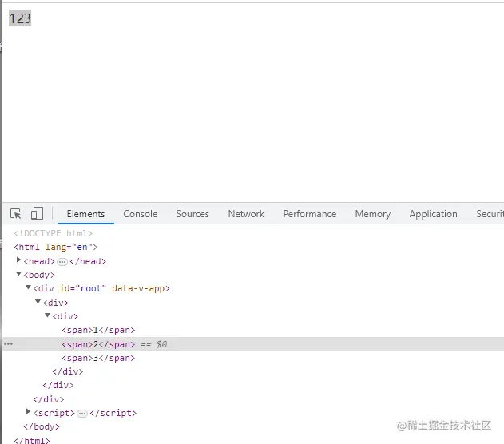Click the id="root" attribute text

point(82,288)
